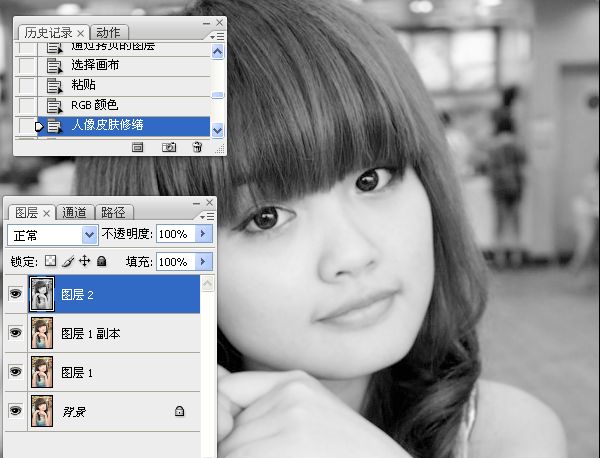
Task: Toggle visibility eye of 图层 1
Action: 15,372
